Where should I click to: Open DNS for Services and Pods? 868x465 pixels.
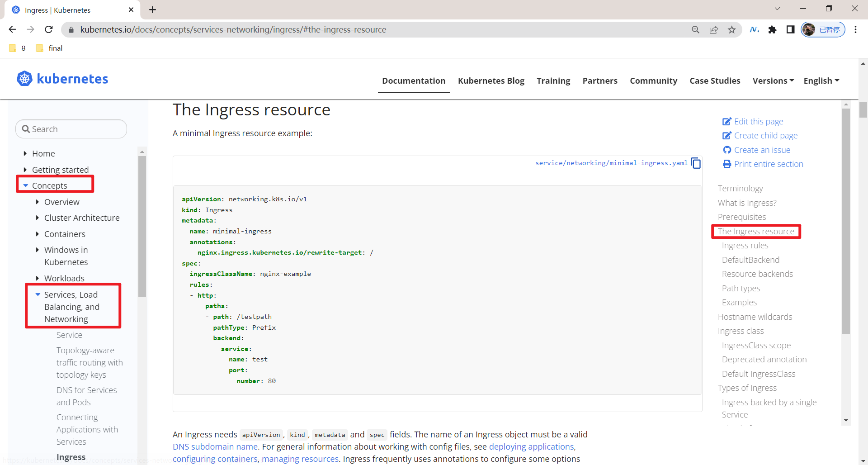86,396
